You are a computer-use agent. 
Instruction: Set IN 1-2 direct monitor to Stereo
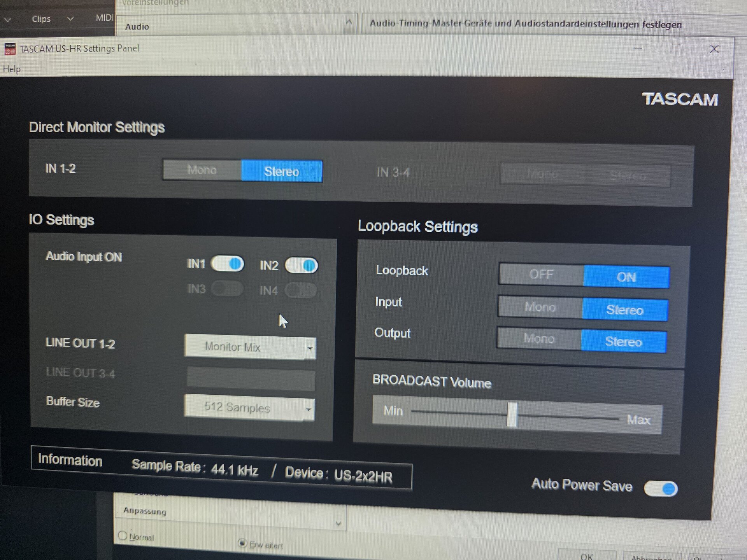point(282,171)
